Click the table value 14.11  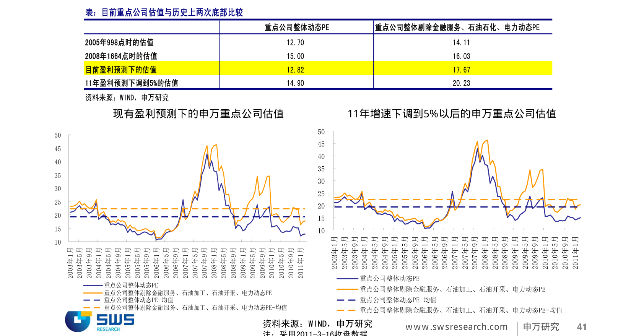[462, 43]
